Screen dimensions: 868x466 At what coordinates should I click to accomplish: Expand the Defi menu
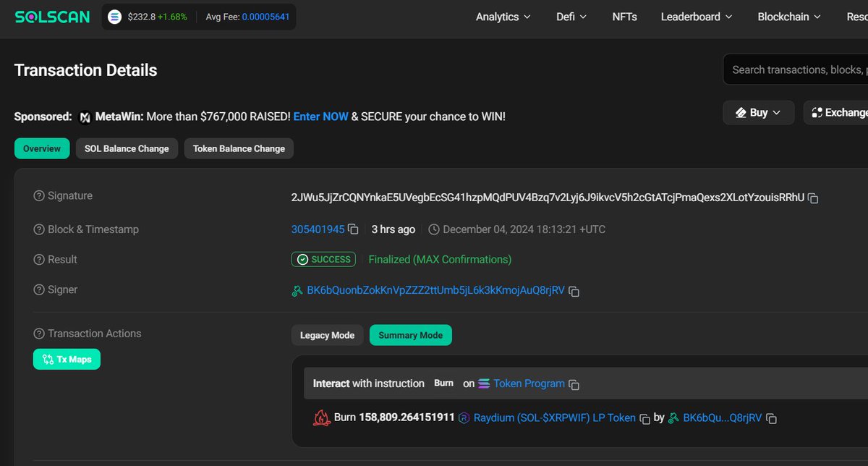pyautogui.click(x=571, y=17)
